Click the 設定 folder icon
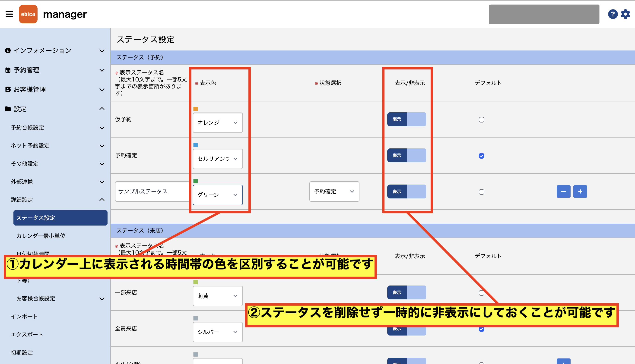635x364 pixels. coord(8,109)
